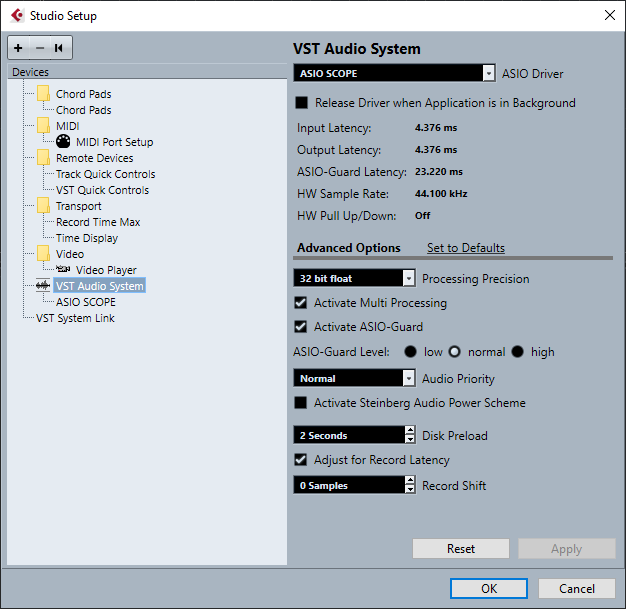Toggle Release Driver when Application is in Background
The image size is (626, 609).
(301, 103)
